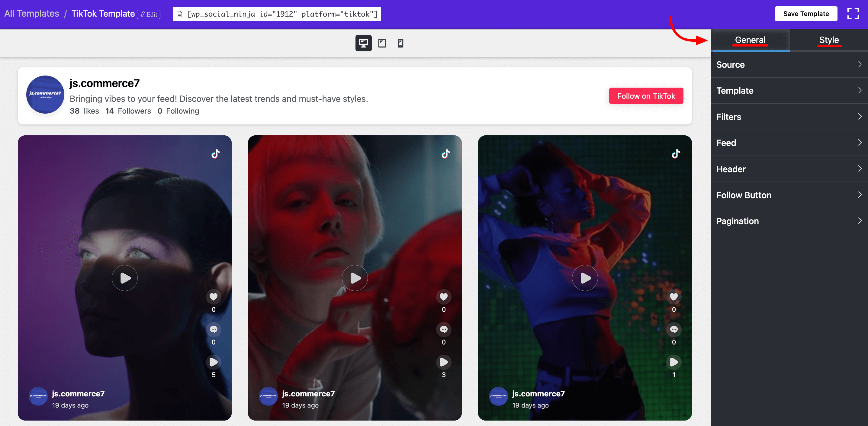This screenshot has height=426, width=868.
Task: Expand the Header settings section
Action: click(789, 169)
